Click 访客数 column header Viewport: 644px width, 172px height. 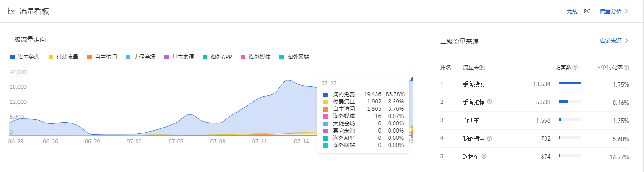pos(563,68)
